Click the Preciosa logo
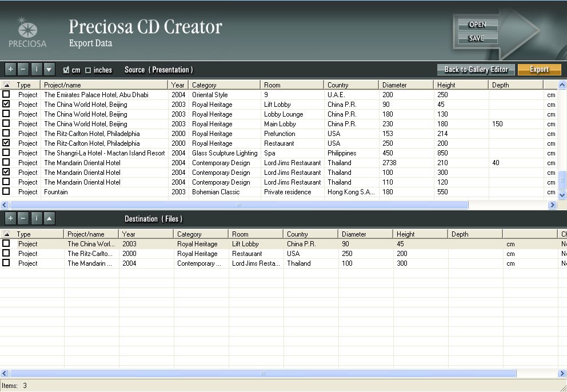This screenshot has width=567, height=392. (27, 32)
